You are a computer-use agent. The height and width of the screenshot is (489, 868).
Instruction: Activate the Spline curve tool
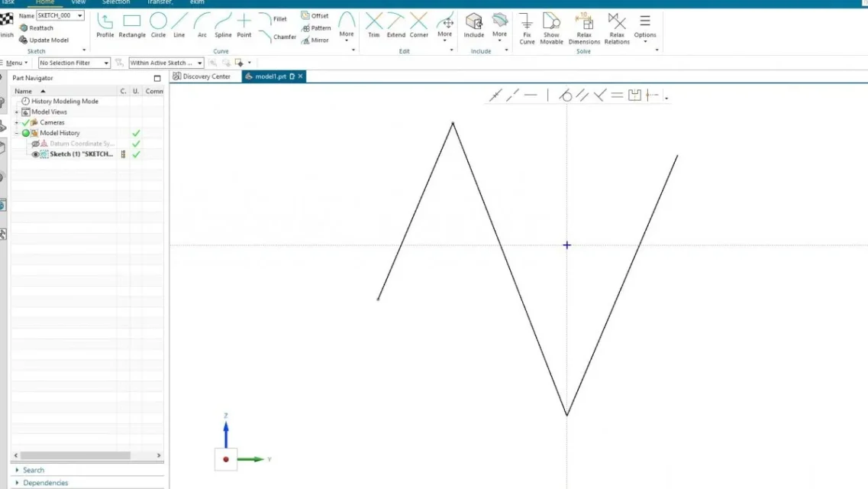coord(223,24)
